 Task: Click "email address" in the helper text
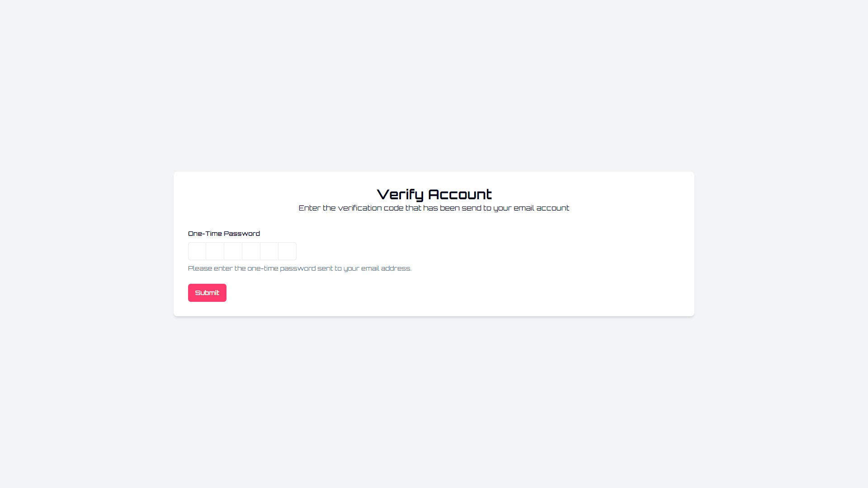click(386, 268)
